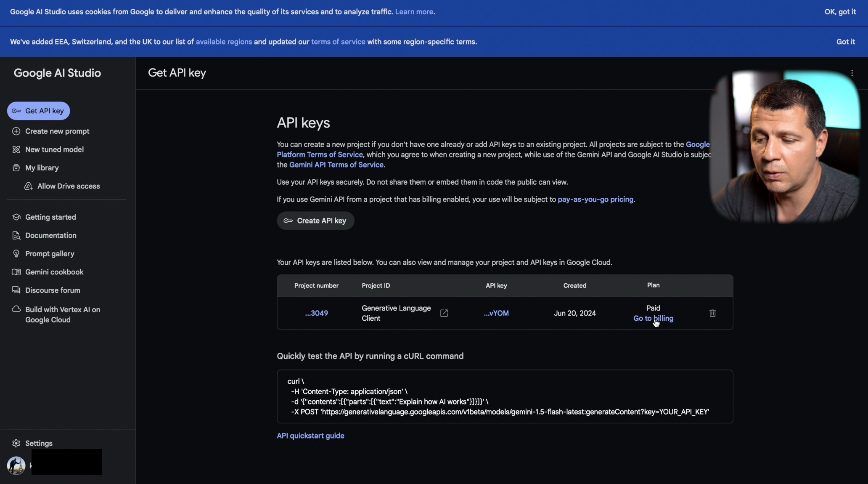Click the Jun 20, 2024 created date

click(x=574, y=313)
